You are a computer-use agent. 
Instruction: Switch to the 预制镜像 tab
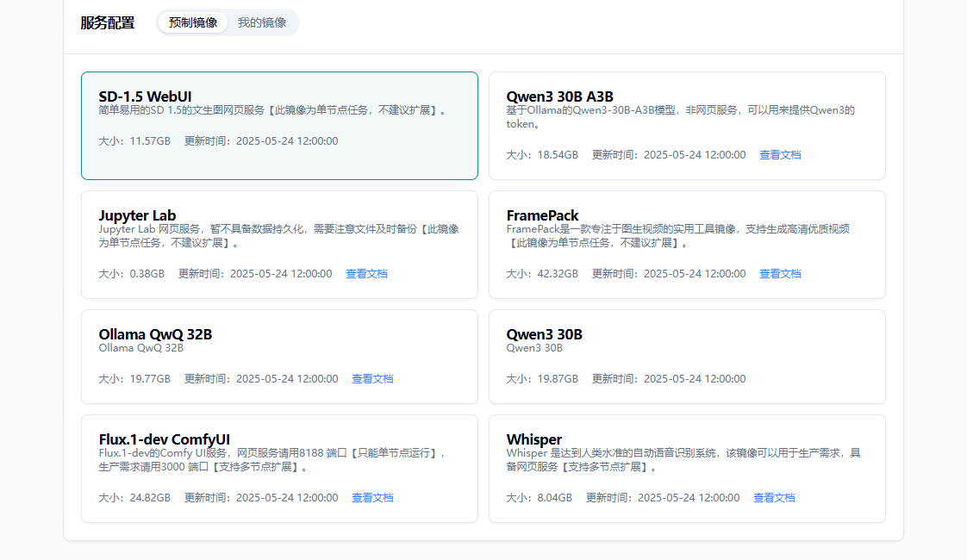click(193, 22)
